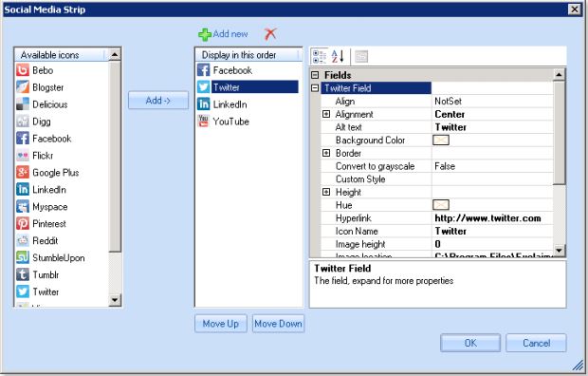Click the green plus Add new icon
The height and width of the screenshot is (376, 588).
(205, 34)
